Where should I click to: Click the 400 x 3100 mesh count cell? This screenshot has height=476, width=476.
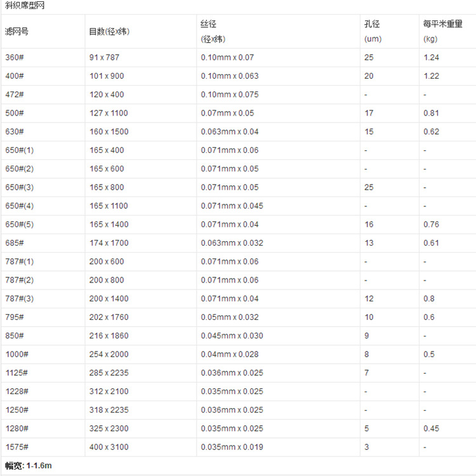pyautogui.click(x=109, y=447)
